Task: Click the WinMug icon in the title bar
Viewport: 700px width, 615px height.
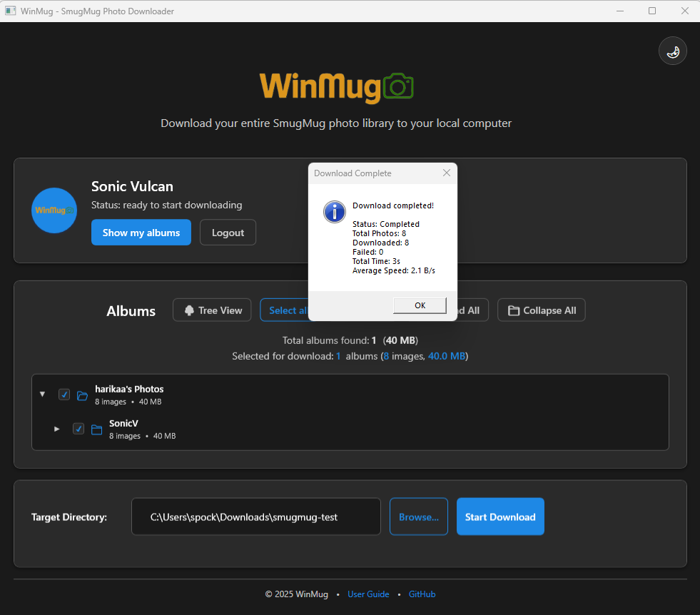Action: (x=10, y=11)
